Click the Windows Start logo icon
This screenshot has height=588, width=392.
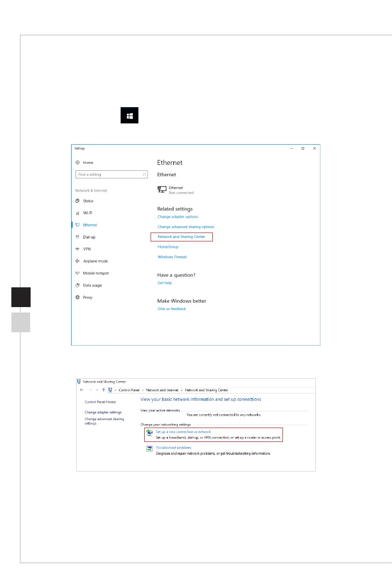click(129, 116)
